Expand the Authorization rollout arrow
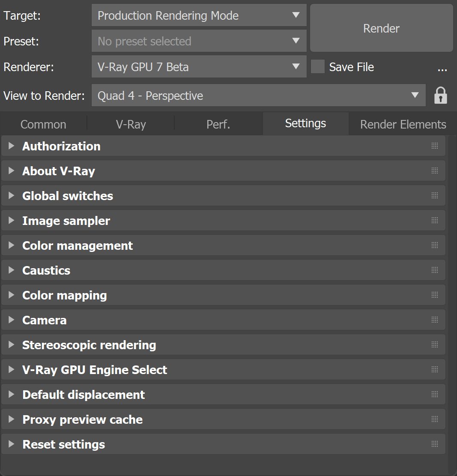The width and height of the screenshot is (457, 476). click(11, 146)
